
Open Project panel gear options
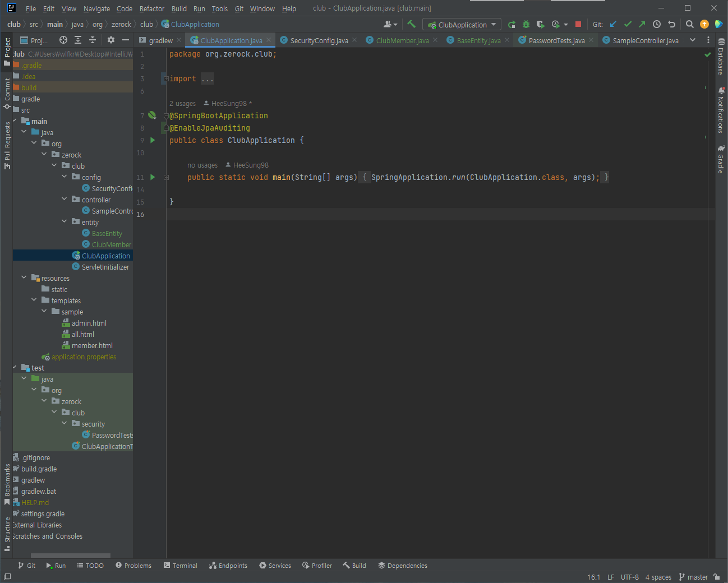pyautogui.click(x=111, y=40)
